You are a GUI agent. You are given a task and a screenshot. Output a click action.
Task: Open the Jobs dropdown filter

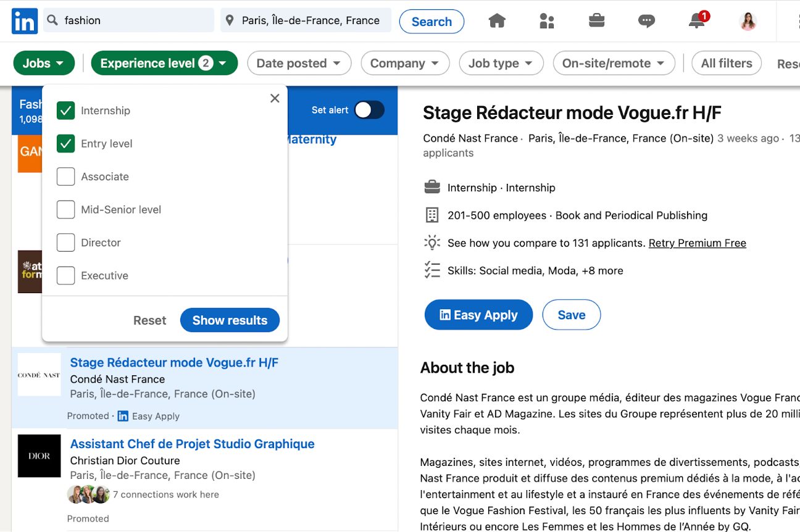(x=44, y=63)
